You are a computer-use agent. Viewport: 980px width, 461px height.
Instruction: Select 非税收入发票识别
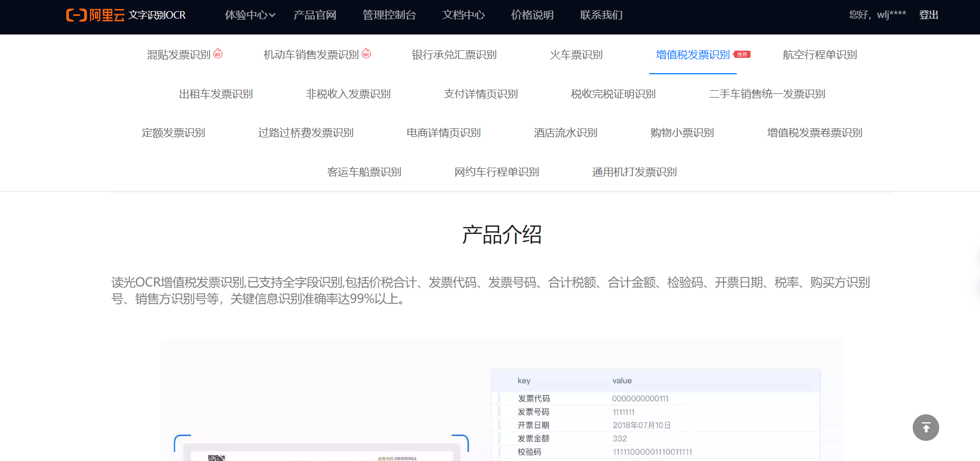click(348, 94)
